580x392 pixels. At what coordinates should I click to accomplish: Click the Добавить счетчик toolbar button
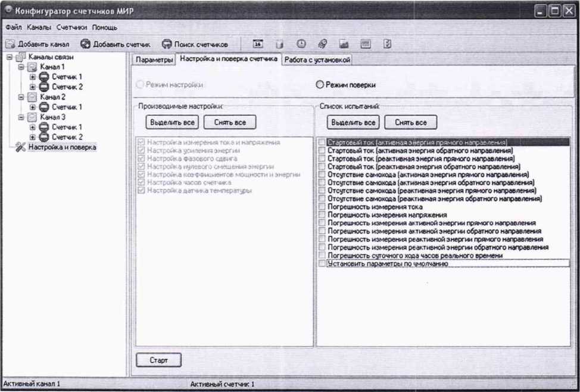pyautogui.click(x=116, y=45)
